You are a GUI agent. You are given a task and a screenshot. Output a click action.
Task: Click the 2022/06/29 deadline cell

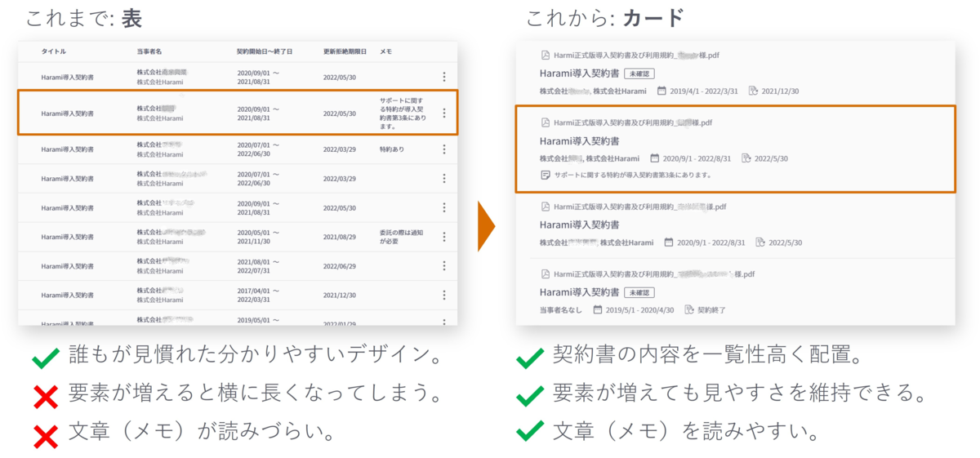point(340,266)
